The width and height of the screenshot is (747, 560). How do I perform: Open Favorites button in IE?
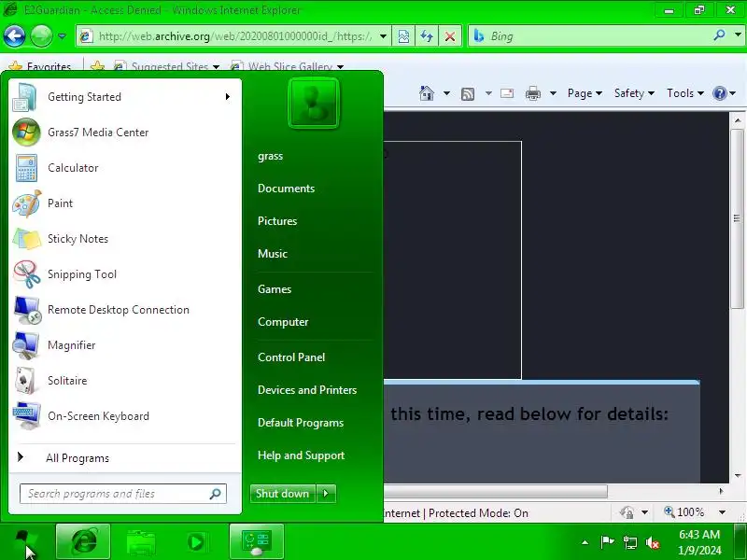click(40, 66)
